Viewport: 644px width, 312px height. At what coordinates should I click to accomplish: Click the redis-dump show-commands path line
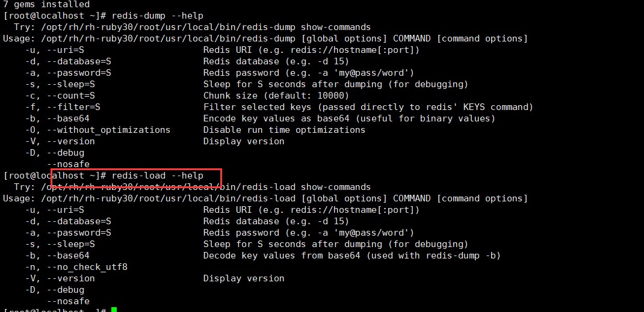(192, 27)
